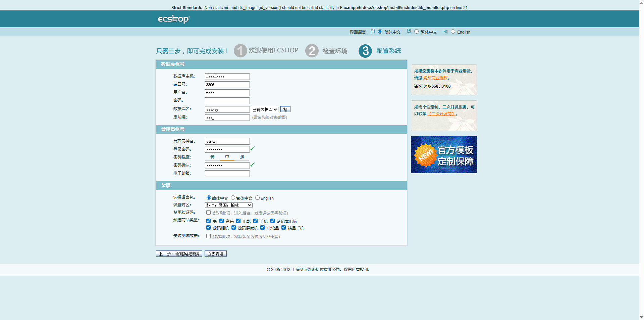The height and width of the screenshot is (320, 644).
Task: Click the 强 password strength indicator
Action: pos(242,157)
